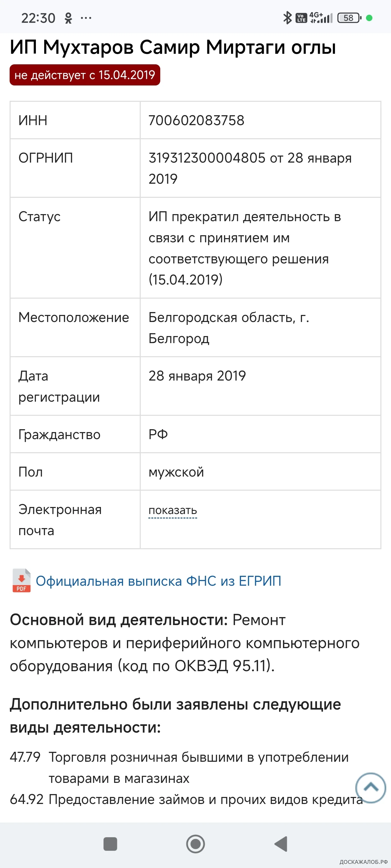Tap the PDF download icon
This screenshot has height=868, width=391.
coord(21,581)
